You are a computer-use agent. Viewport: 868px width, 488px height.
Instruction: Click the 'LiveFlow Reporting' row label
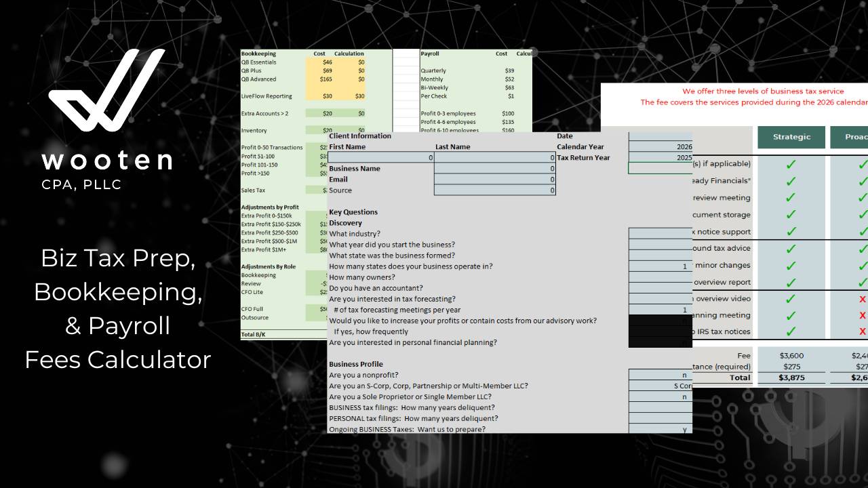coord(267,96)
